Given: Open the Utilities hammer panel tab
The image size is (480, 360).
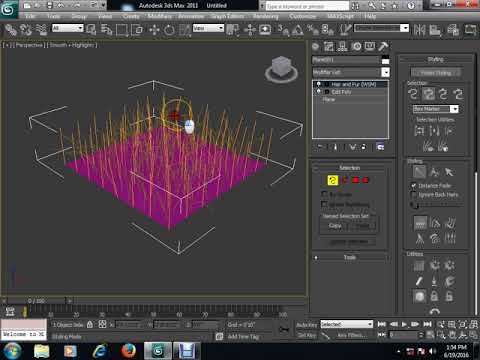Looking at the screenshot, I should (383, 46).
